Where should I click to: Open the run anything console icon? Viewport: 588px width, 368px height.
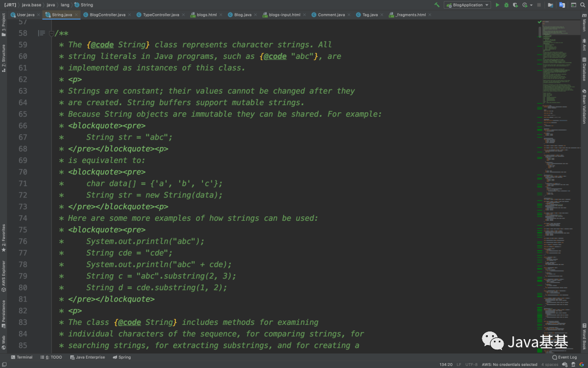(x=573, y=5)
